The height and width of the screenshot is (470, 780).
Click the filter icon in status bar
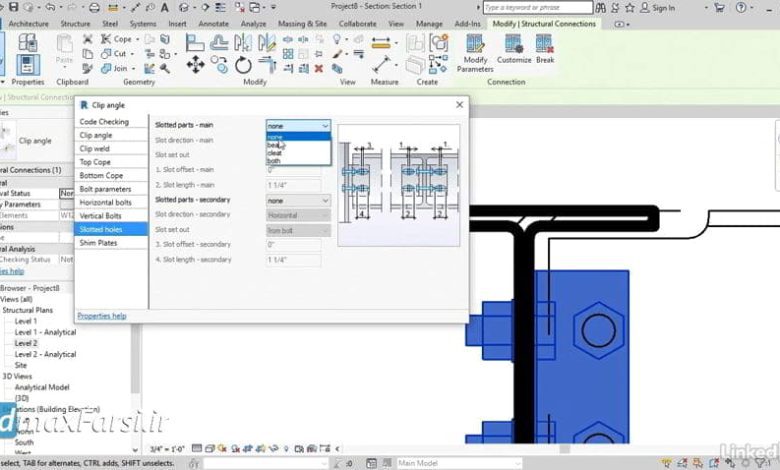point(761,464)
